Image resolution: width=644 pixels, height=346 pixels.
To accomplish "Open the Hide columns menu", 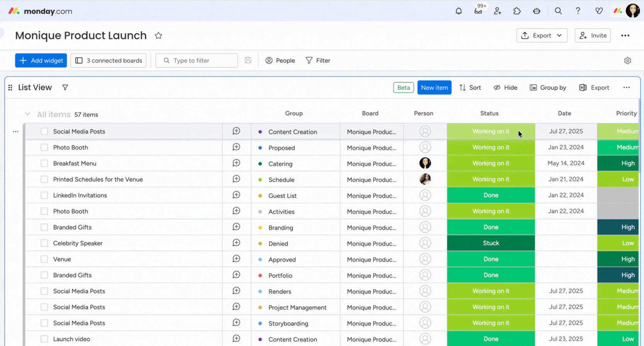I will click(505, 88).
